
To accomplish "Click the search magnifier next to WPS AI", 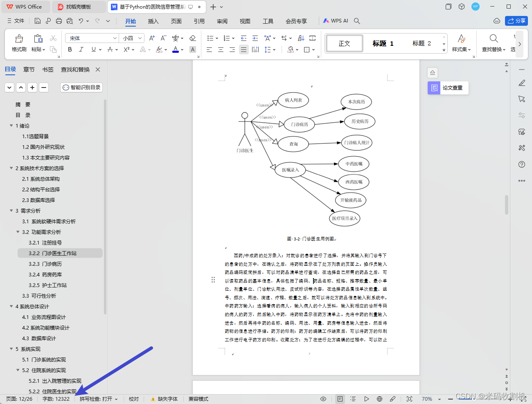I will [x=357, y=21].
